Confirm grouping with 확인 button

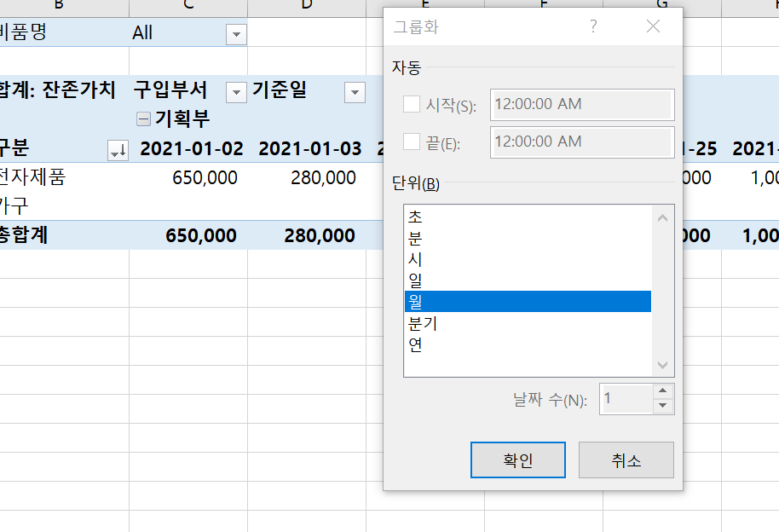point(517,460)
